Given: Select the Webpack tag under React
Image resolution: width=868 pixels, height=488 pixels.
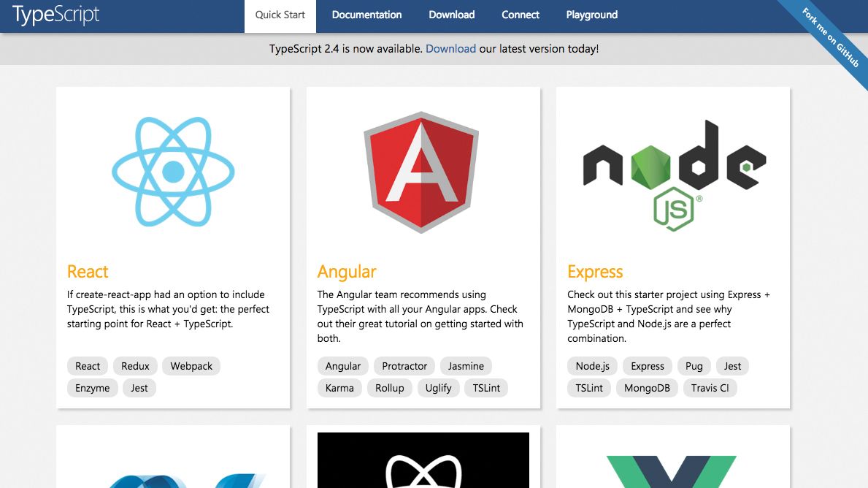Looking at the screenshot, I should [x=191, y=365].
